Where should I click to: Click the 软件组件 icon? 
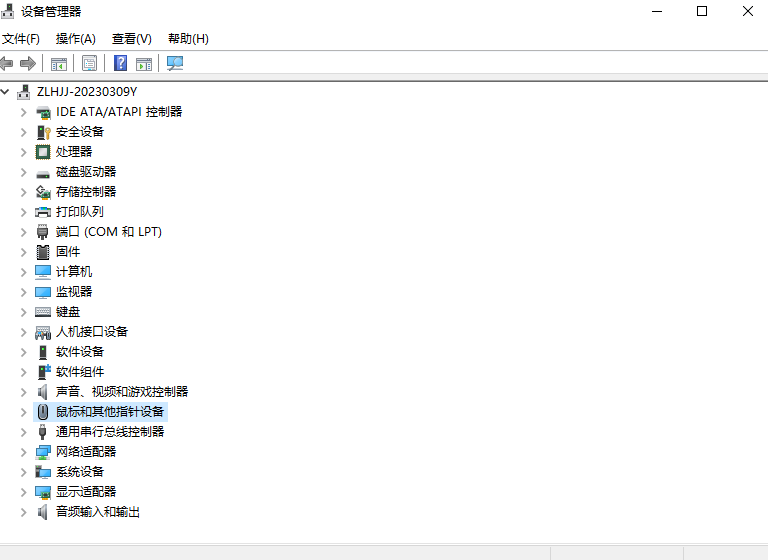(x=44, y=372)
